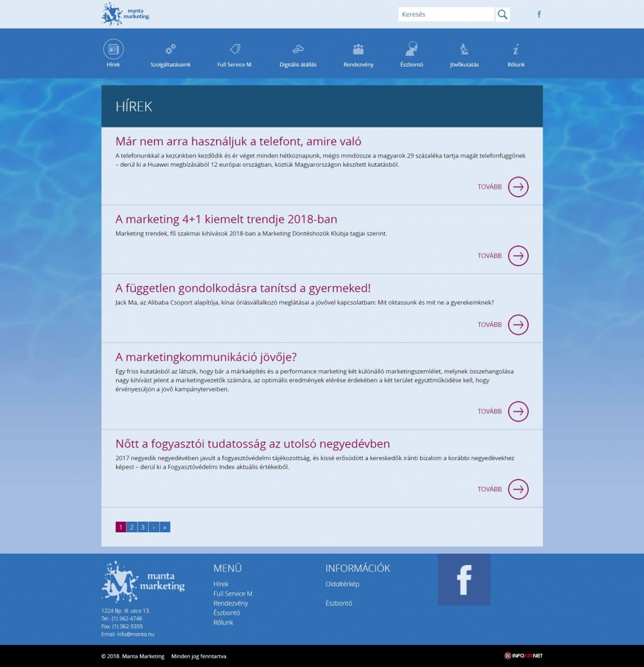This screenshot has height=667, width=644.
Task: Click footer menu link Rólunk
Action: [x=223, y=622]
